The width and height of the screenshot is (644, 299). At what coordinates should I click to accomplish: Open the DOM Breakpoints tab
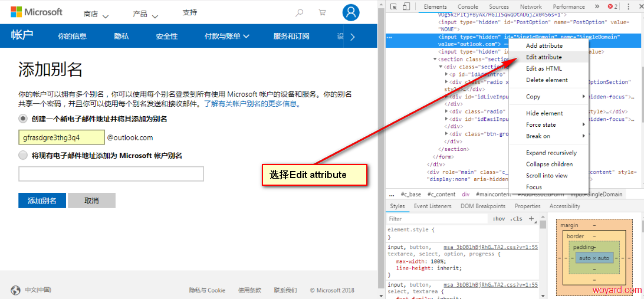[x=483, y=206]
